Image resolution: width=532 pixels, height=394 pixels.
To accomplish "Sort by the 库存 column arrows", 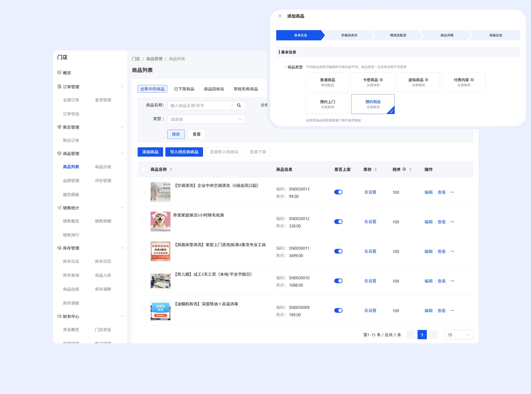I will pyautogui.click(x=376, y=170).
